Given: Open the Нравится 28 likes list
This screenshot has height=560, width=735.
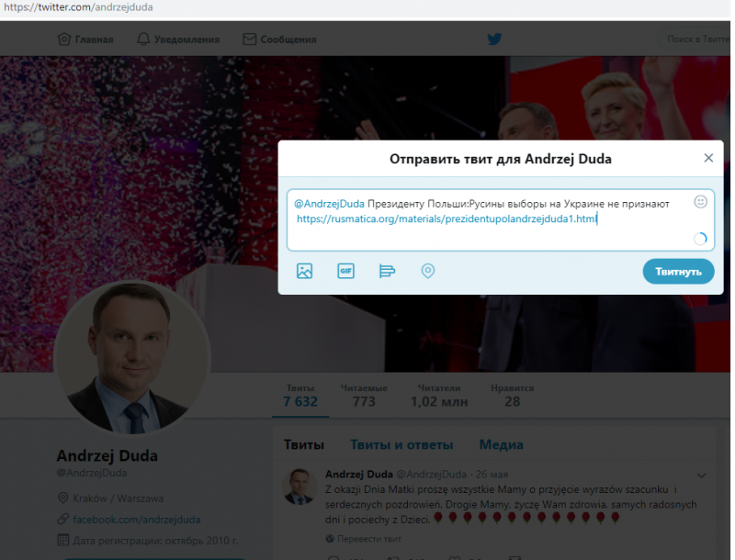Looking at the screenshot, I should [513, 396].
